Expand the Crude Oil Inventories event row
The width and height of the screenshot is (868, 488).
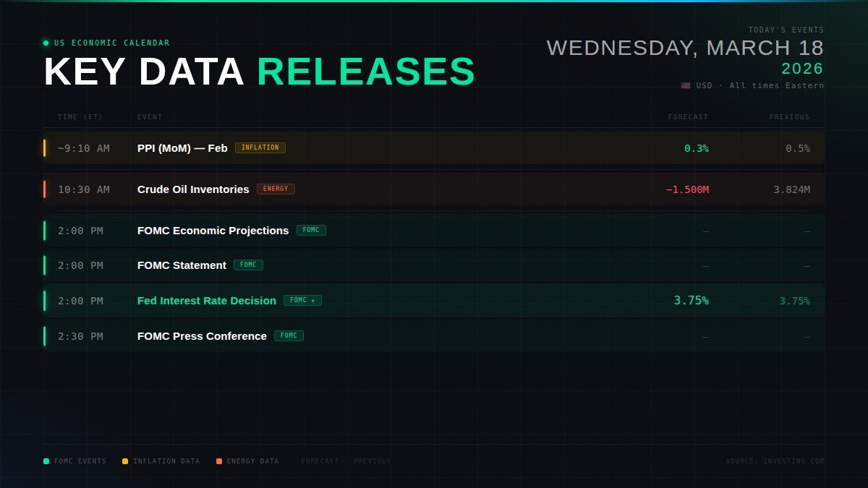[192, 189]
